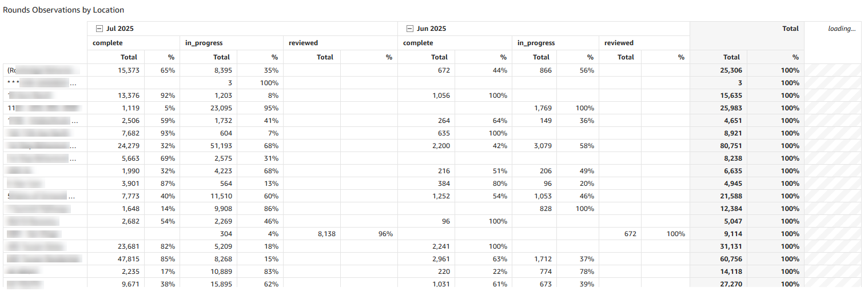Select the complete header under Jun 2025

[x=418, y=43]
